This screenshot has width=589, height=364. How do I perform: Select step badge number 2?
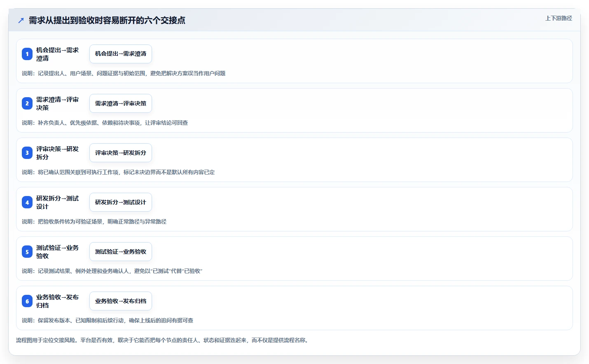tap(27, 103)
